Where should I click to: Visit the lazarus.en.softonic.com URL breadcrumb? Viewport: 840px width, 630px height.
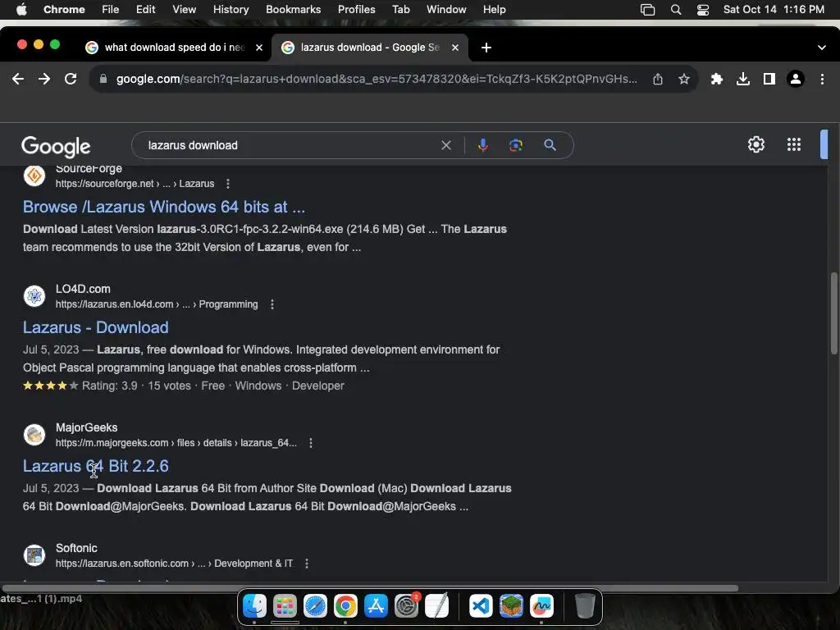[x=174, y=564]
